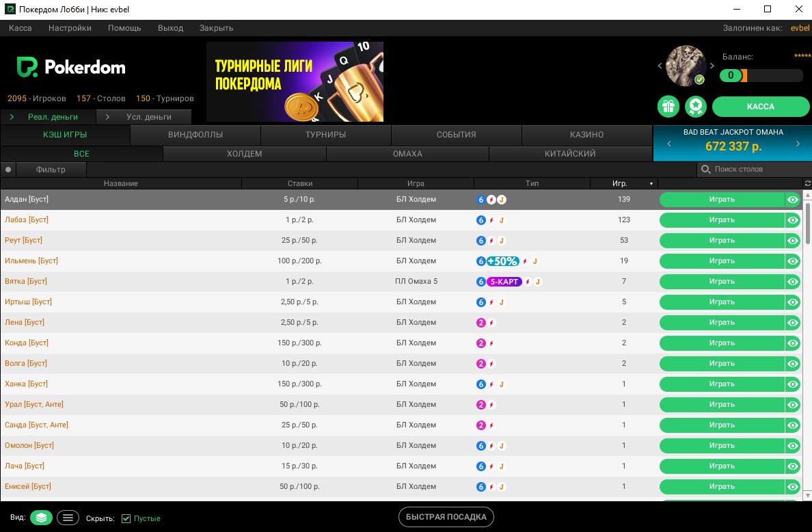Click the Pokerdom logo
The height and width of the screenshot is (532, 812).
point(71,67)
